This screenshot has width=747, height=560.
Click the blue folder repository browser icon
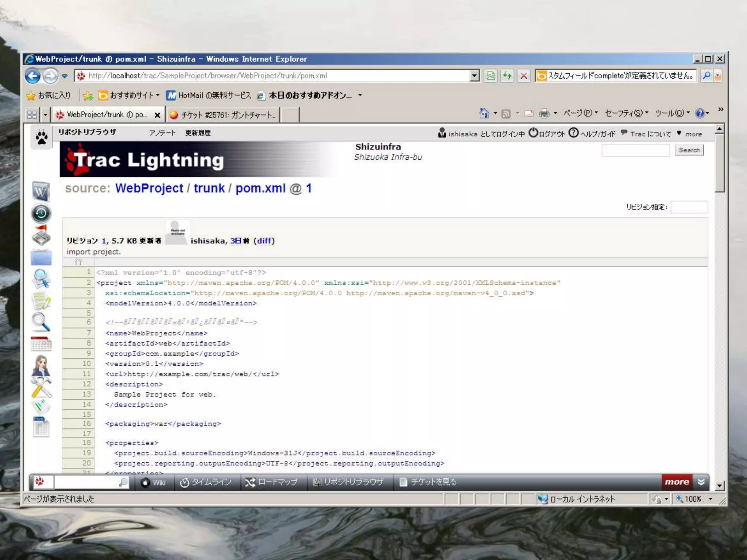pyautogui.click(x=41, y=257)
